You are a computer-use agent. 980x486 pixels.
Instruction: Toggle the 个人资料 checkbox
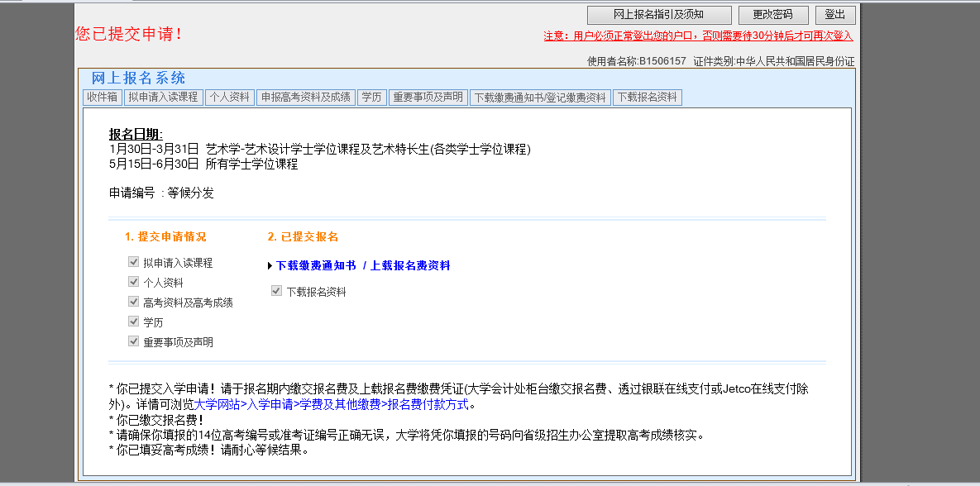tap(133, 282)
